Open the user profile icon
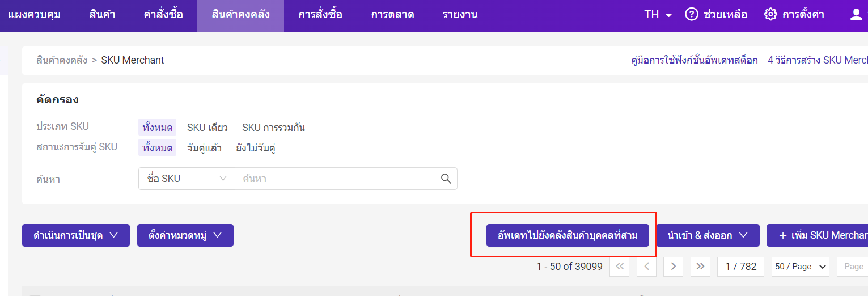The image size is (868, 296). pos(856,15)
